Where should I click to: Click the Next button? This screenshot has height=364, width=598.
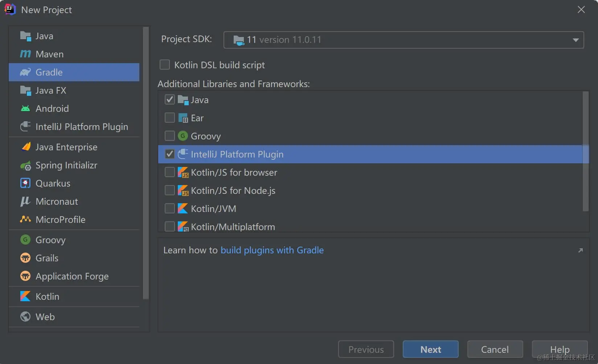point(431,349)
